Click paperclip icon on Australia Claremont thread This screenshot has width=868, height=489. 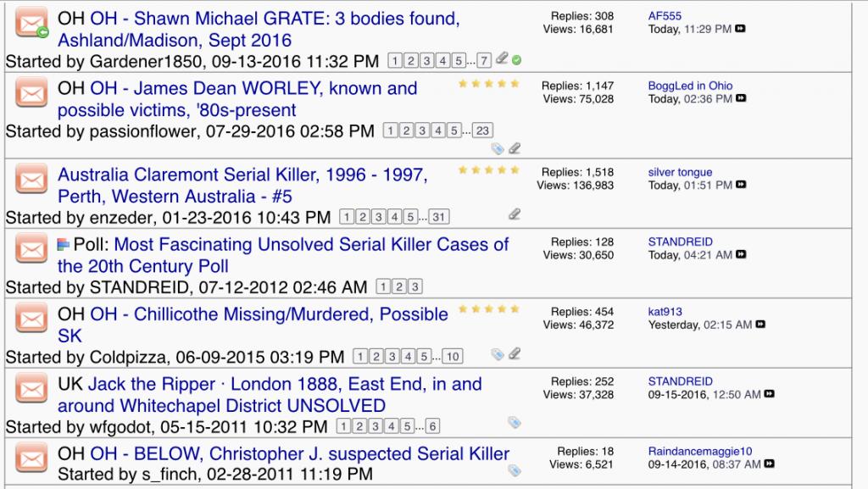[514, 214]
